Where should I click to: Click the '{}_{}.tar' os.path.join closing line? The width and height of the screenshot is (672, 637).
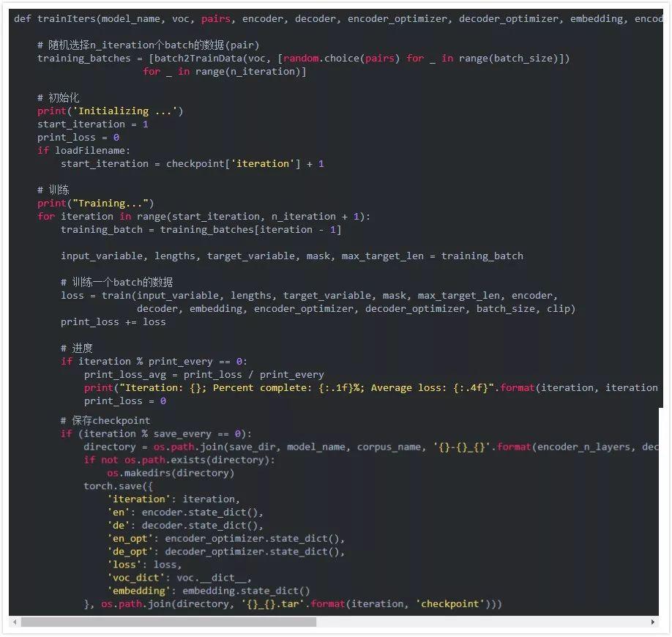pyautogui.click(x=293, y=604)
